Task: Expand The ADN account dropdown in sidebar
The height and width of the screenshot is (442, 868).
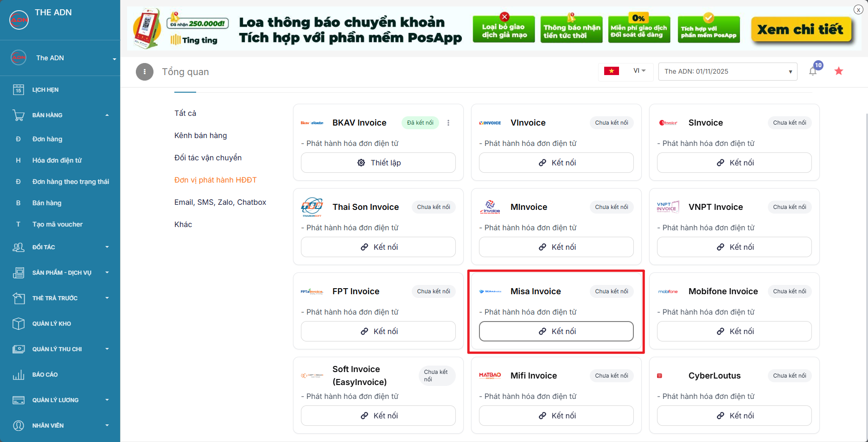Action: 114,59
